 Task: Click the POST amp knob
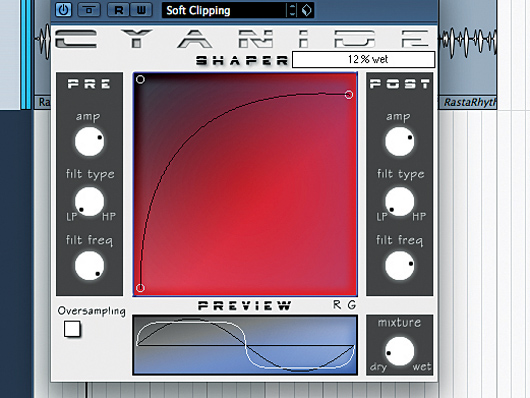click(400, 141)
